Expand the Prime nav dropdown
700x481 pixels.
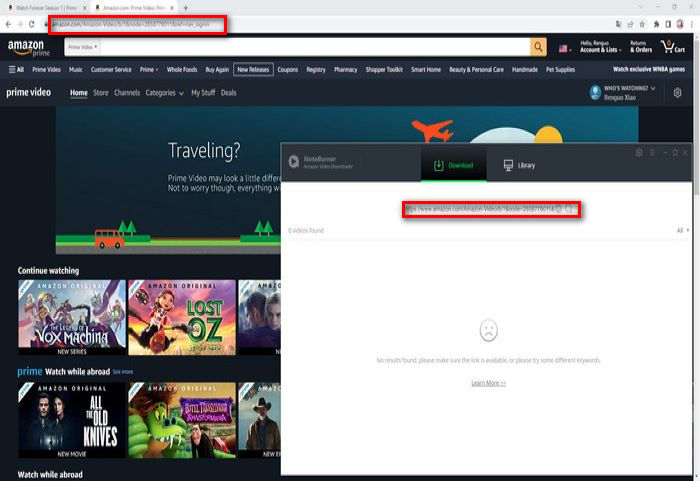[x=149, y=69]
